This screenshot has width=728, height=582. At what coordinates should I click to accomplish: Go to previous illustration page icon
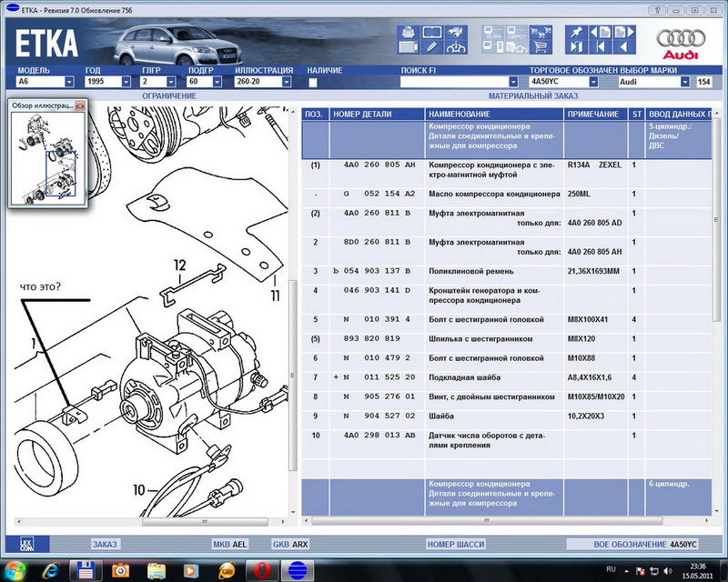click(600, 32)
